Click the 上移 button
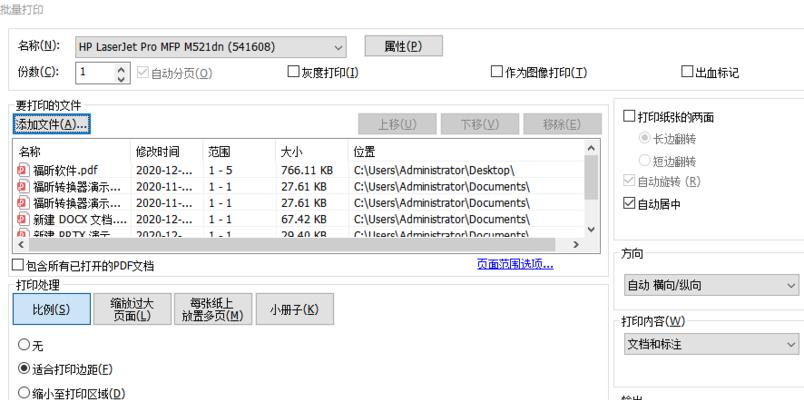The image size is (804, 400). [x=397, y=124]
